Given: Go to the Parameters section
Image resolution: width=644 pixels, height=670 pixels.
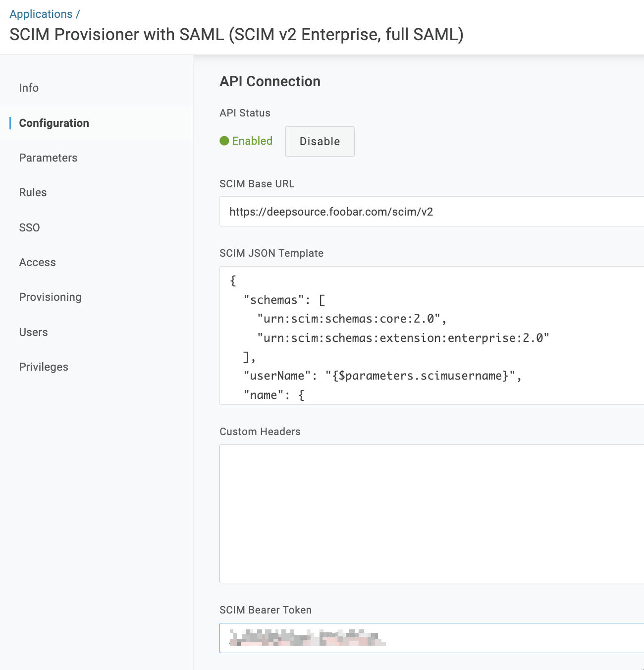Looking at the screenshot, I should [48, 158].
